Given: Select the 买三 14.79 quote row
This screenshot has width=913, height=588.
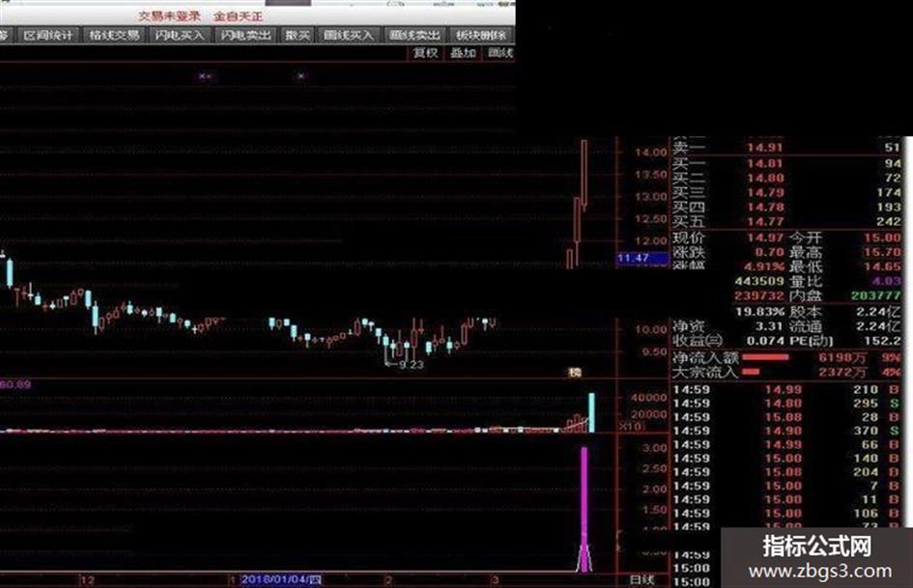Looking at the screenshot, I should point(786,192).
